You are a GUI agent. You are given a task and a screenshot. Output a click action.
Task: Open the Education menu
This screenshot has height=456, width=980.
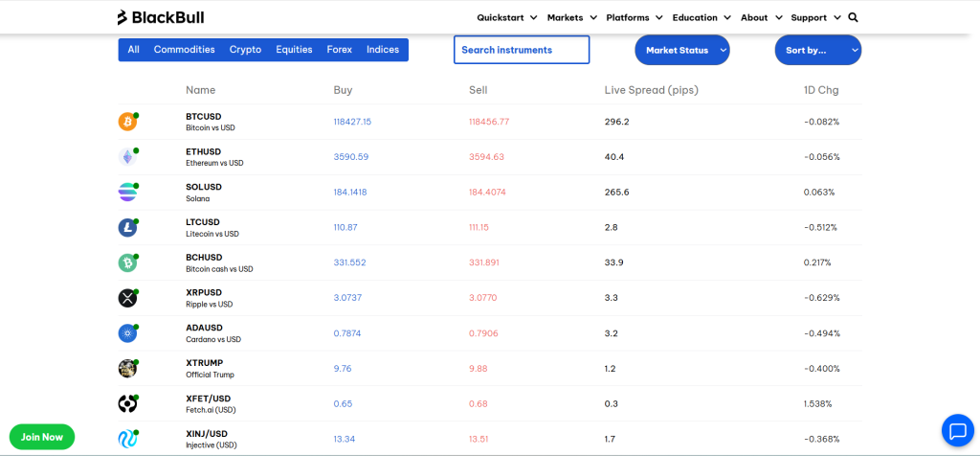click(x=702, y=17)
